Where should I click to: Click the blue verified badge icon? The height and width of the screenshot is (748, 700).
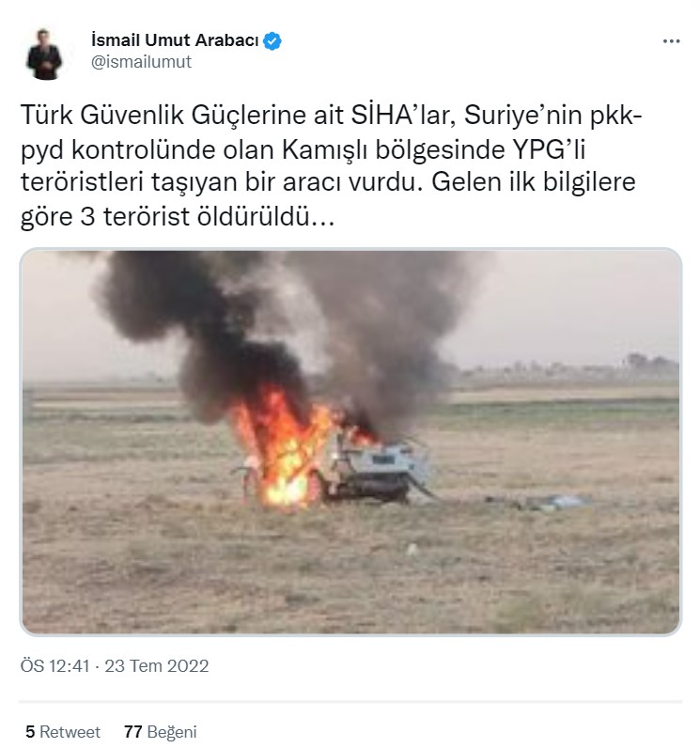272,41
